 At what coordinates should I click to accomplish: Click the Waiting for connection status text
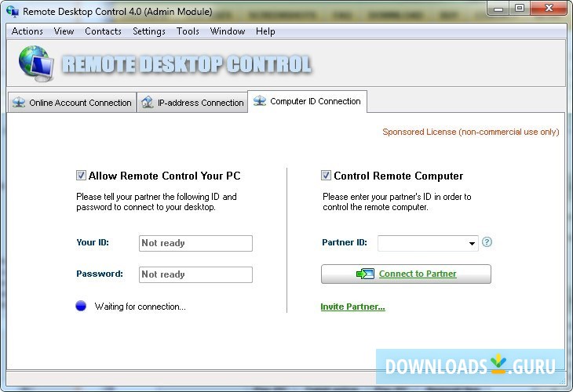coord(141,307)
